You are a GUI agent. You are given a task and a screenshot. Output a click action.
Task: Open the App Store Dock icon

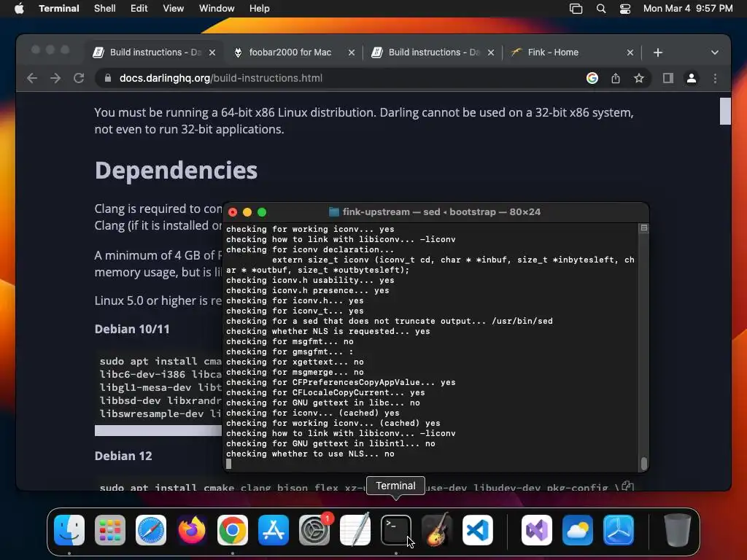click(274, 530)
